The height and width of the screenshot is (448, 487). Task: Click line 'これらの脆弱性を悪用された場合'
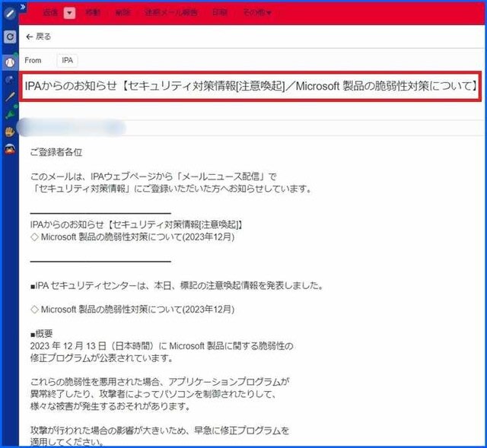click(160, 382)
